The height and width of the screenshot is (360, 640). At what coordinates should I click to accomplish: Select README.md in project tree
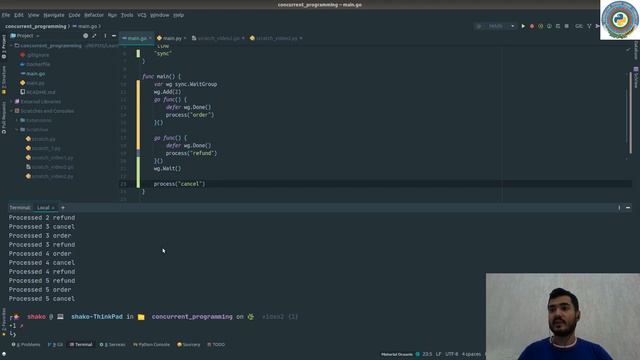(x=40, y=92)
